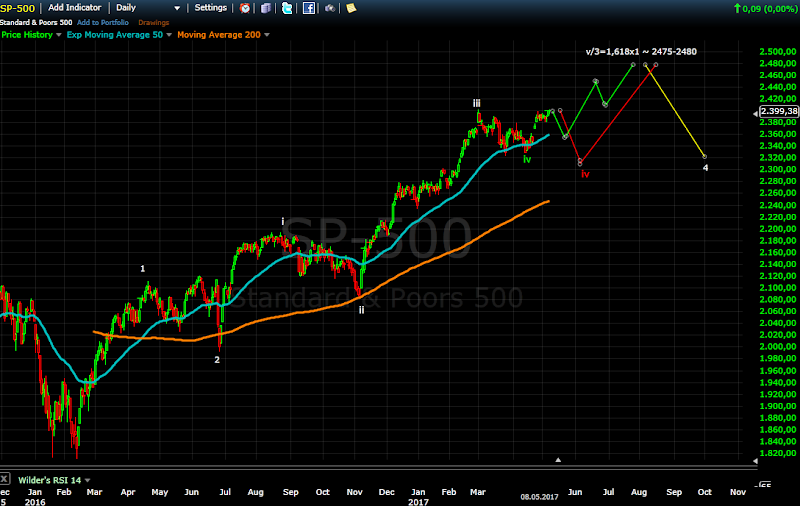Click the up-arrow 0,09 (0,00%) change indicator
Viewport: 800px width, 506px height.
click(x=765, y=8)
